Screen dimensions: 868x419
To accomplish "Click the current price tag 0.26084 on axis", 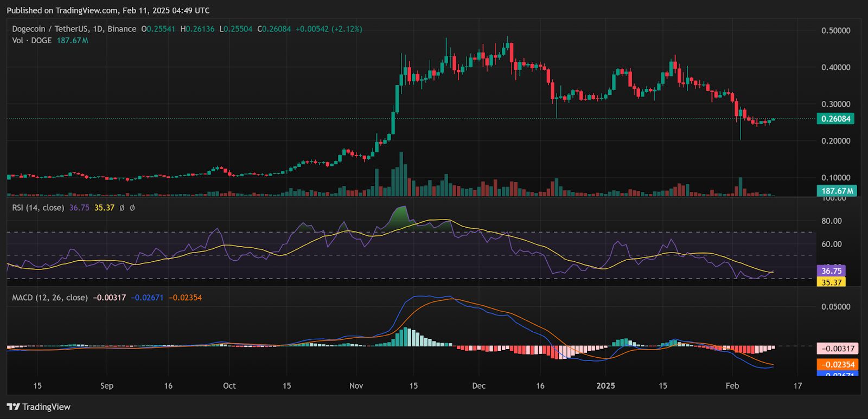I will pyautogui.click(x=835, y=119).
